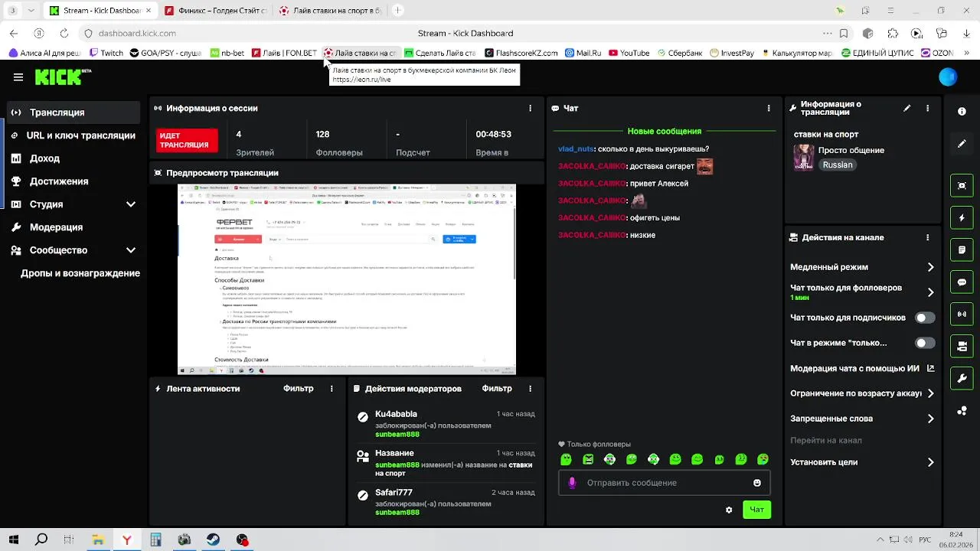The image size is (980, 551).
Task: Switch to the Финикс – Голден Стейт browser tab
Action: 216,11
